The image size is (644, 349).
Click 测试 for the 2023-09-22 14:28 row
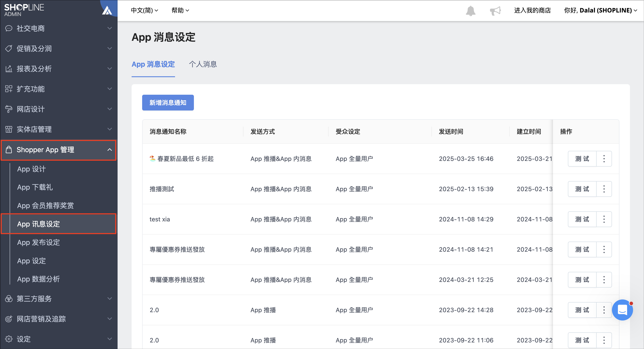tap(582, 310)
